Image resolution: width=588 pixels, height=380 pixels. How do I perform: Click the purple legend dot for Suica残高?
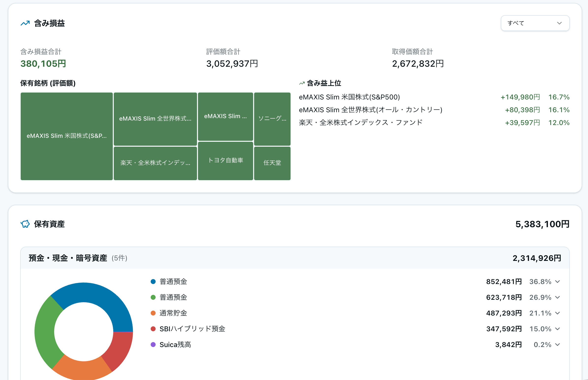pyautogui.click(x=153, y=345)
